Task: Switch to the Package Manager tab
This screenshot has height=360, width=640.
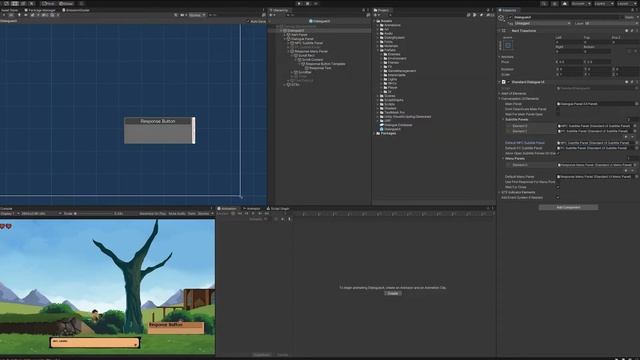Action: (40, 10)
